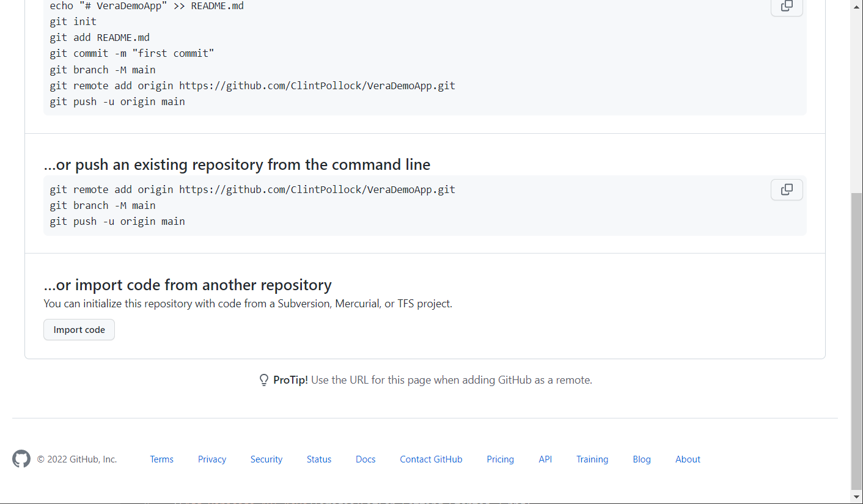Open the Docs footer link
The width and height of the screenshot is (863, 504).
click(365, 459)
